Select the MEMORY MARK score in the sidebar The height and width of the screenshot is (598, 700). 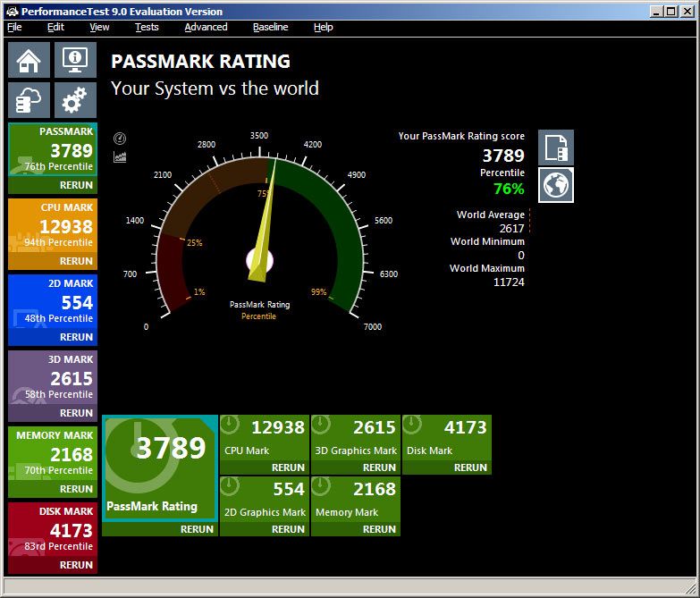tap(72, 455)
